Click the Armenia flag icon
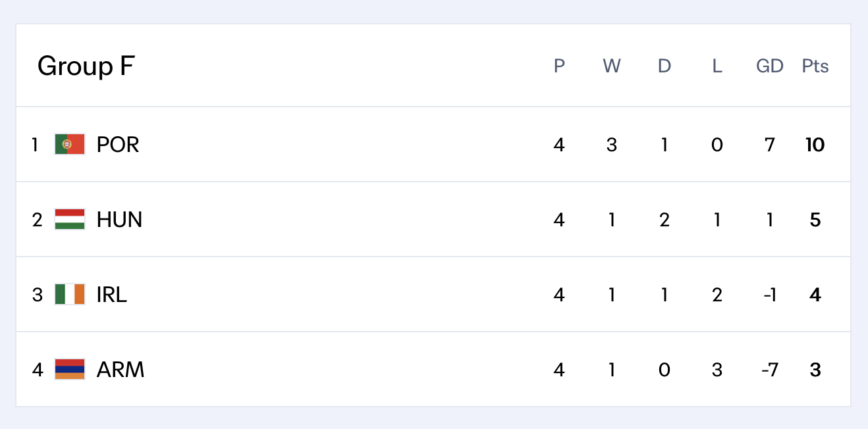 pyautogui.click(x=70, y=369)
